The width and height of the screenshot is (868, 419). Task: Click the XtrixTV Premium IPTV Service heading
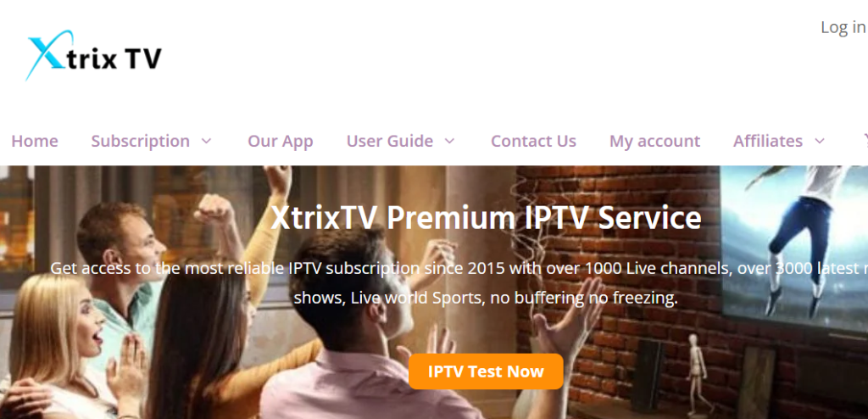click(486, 217)
